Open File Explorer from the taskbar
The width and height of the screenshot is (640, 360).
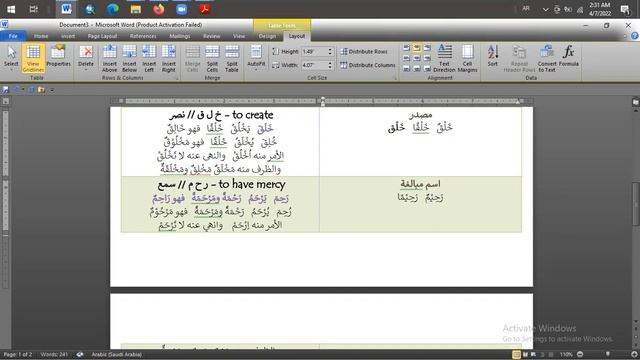tap(136, 9)
